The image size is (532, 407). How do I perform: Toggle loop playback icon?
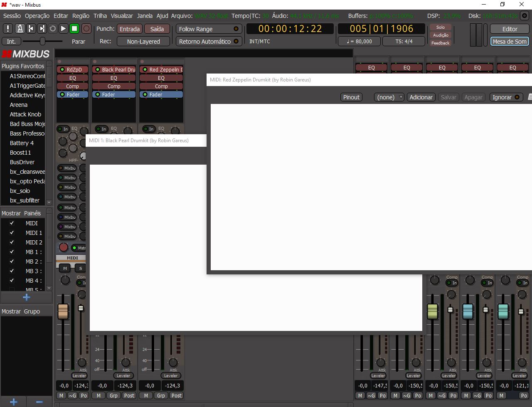point(52,29)
